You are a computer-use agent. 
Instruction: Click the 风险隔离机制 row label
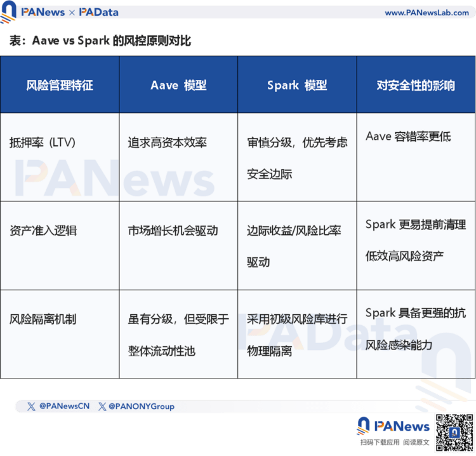point(43,319)
